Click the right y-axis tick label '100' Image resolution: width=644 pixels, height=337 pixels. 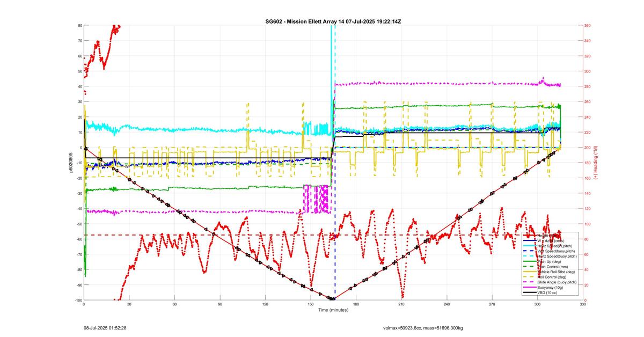coord(588,224)
